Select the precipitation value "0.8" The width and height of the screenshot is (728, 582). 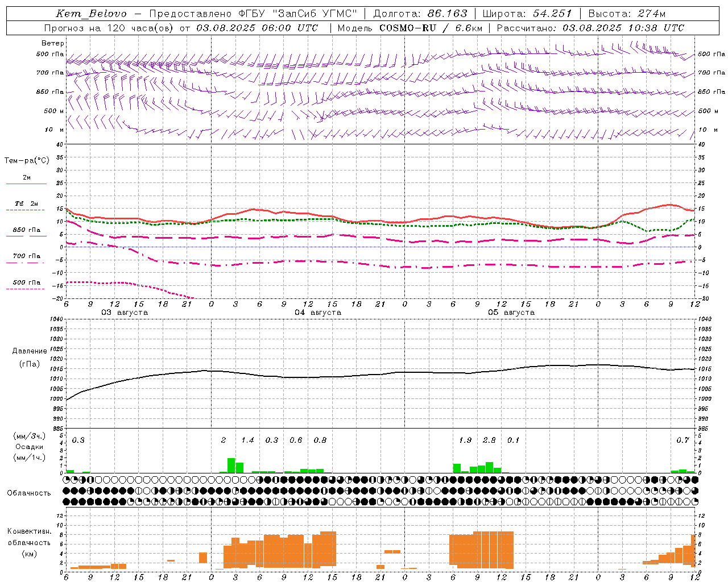320,440
